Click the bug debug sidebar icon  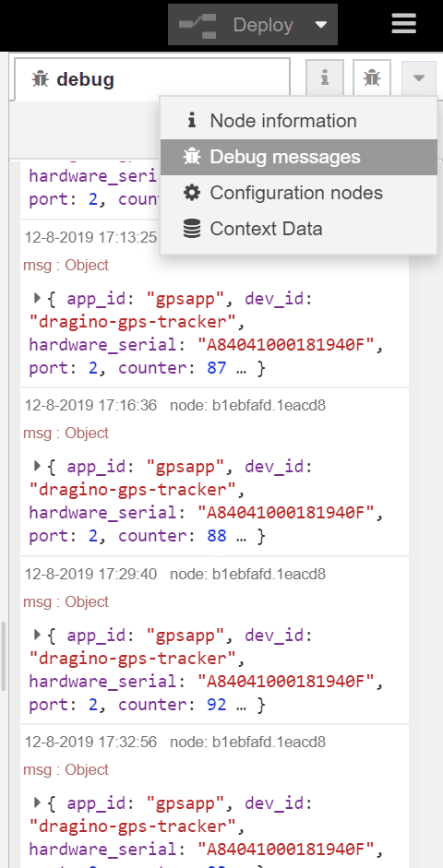click(372, 78)
